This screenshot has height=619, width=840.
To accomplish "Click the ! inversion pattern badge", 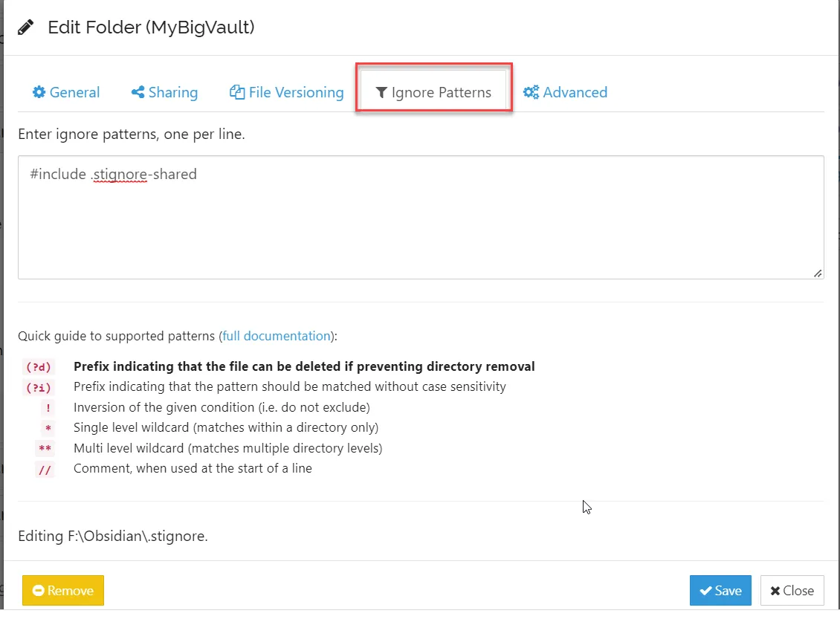I will pyautogui.click(x=48, y=408).
